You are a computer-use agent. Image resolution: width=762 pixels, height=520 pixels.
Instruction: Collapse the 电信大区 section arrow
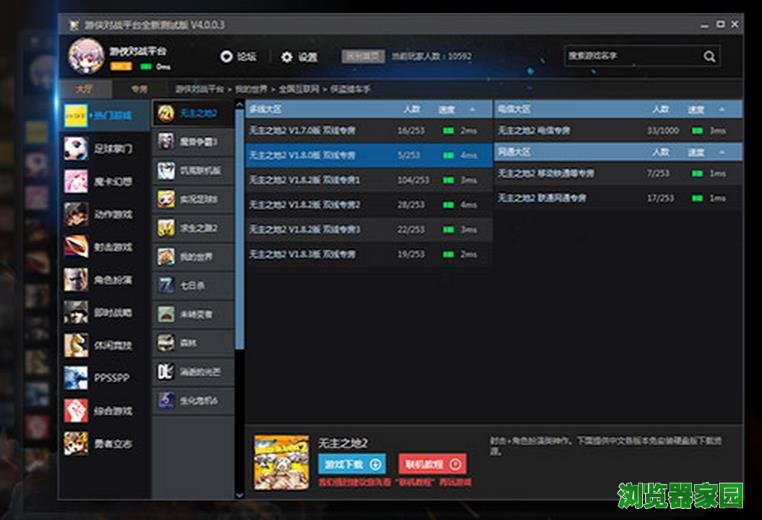click(x=719, y=108)
